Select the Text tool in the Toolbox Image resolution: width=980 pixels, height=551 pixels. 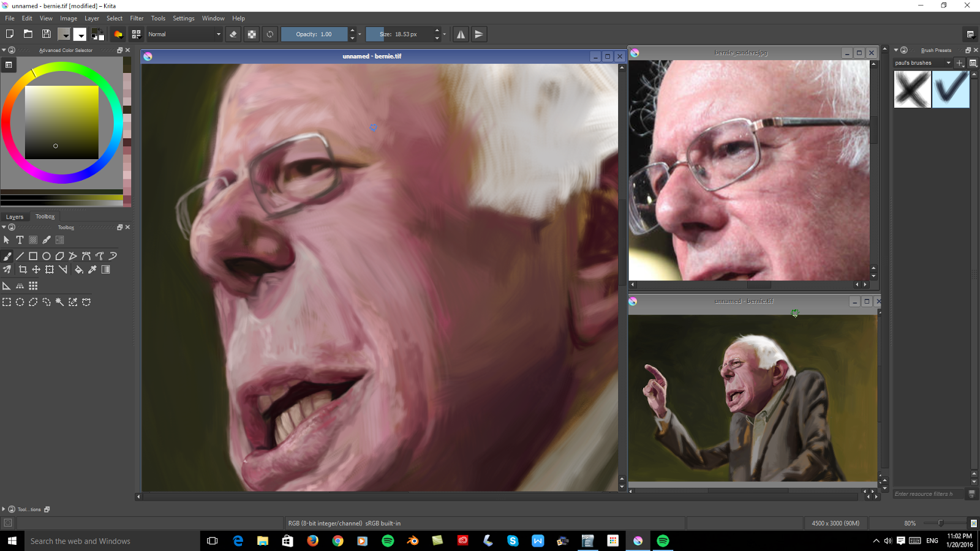[20, 240]
